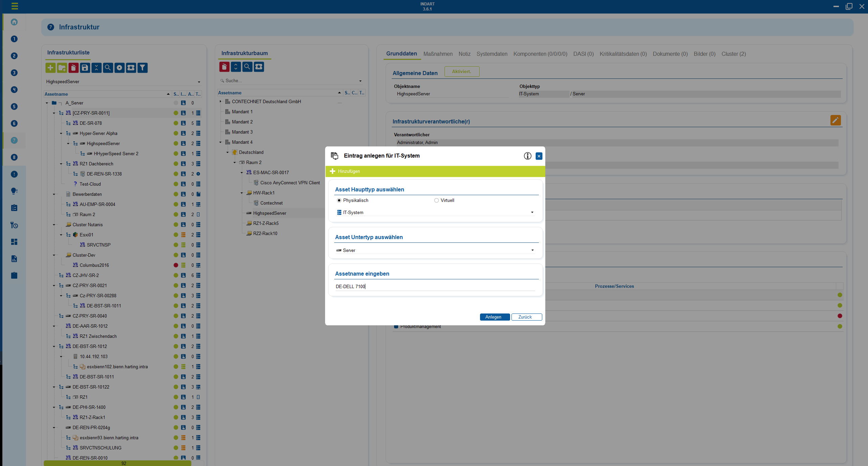Click the red delete icon in Infrastrukturbaum toolbar
This screenshot has width=868, height=466.
click(224, 67)
